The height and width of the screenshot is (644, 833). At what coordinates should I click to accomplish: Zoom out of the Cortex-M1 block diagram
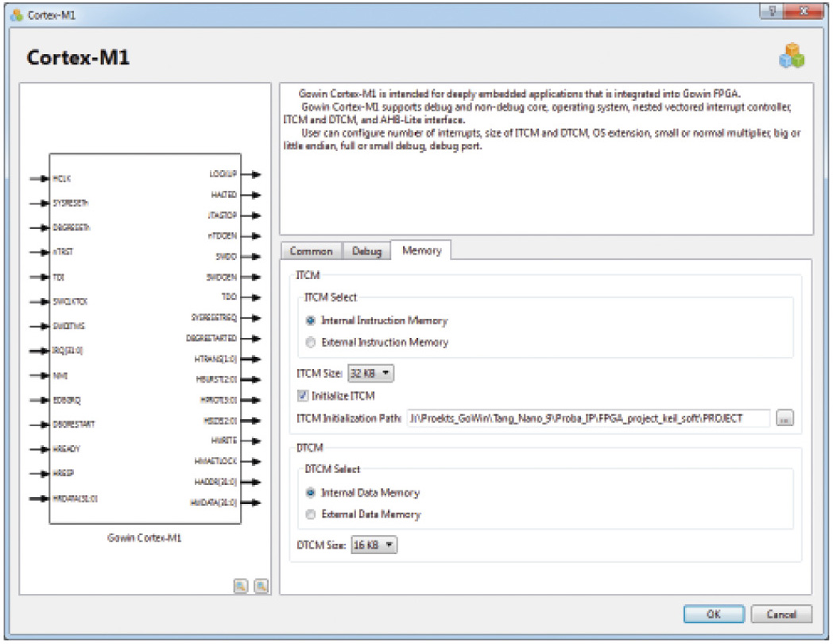point(260,586)
